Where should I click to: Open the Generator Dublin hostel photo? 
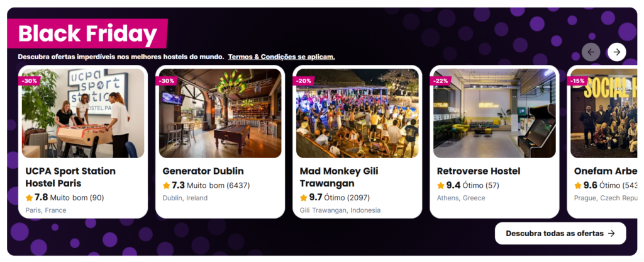pos(220,113)
